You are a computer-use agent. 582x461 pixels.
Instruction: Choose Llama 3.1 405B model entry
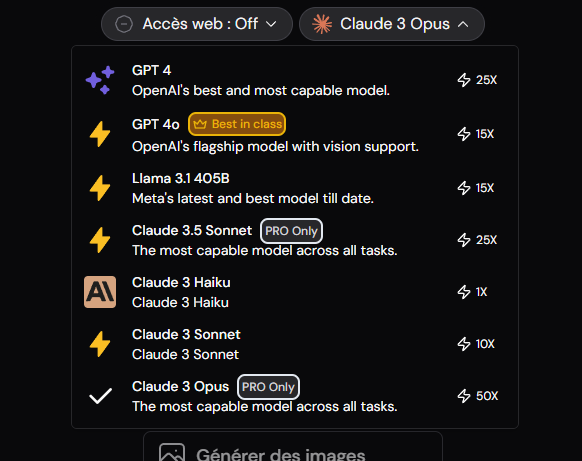pos(294,188)
